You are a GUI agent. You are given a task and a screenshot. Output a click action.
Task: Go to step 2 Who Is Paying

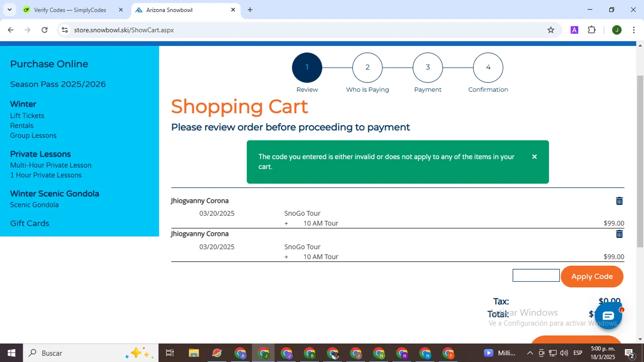(x=368, y=67)
